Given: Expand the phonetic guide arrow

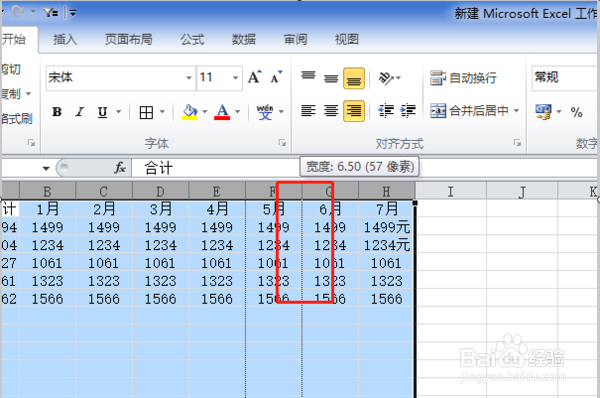Looking at the screenshot, I should pos(281,112).
